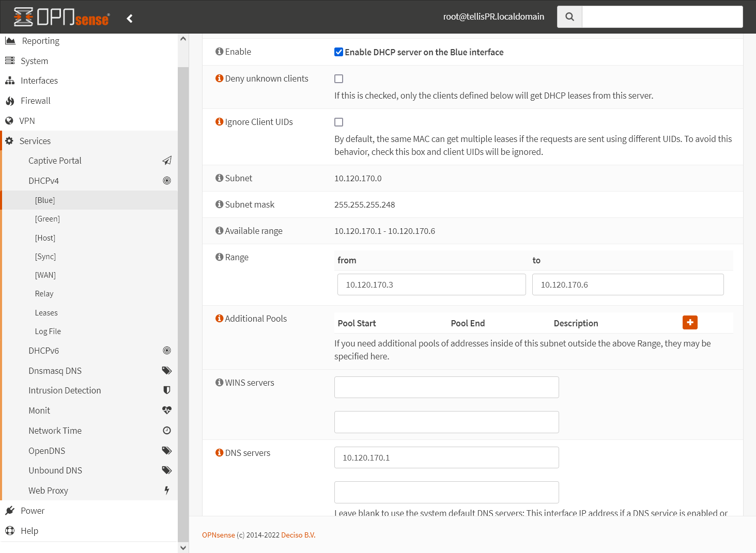Click the Web Proxy lightning bolt icon

pos(166,491)
